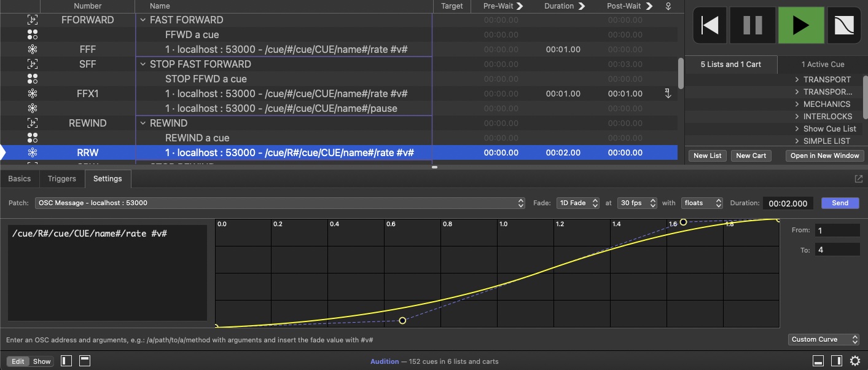The image size is (868, 370).
Task: Pop out the inspector into separate window
Action: point(858,179)
